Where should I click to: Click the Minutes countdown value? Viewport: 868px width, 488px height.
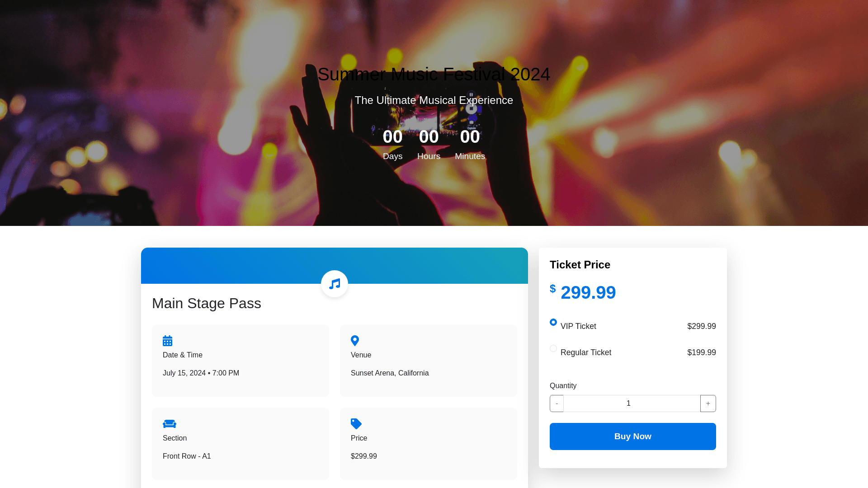click(470, 137)
